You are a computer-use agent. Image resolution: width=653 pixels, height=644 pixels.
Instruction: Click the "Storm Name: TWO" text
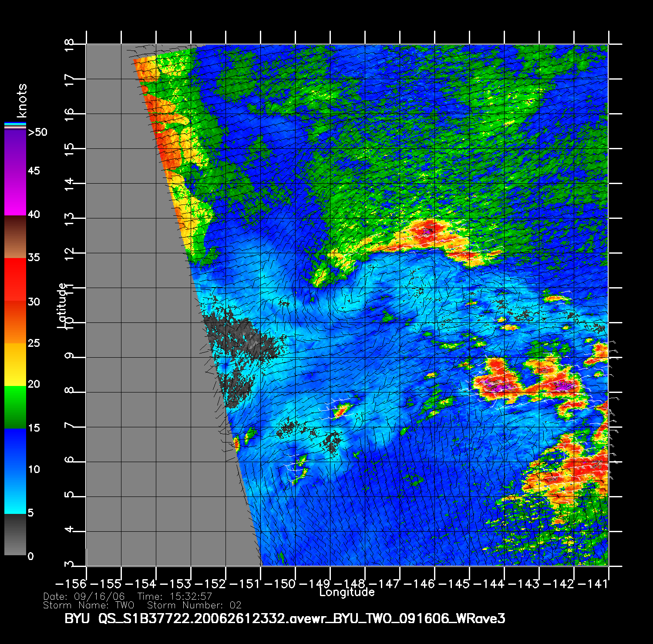coord(89,605)
